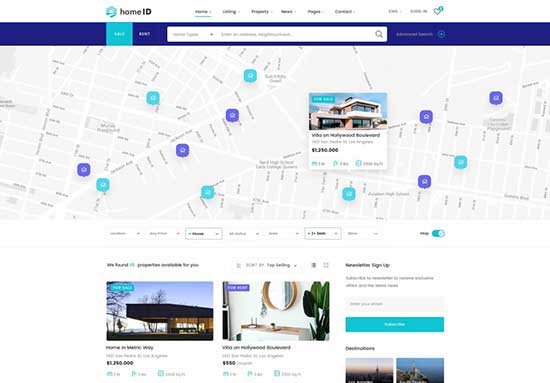Open Villa on Hollywood Boulevard card title

[256, 348]
